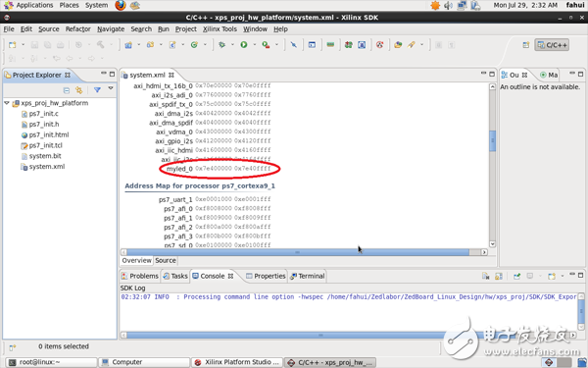Click the New C source file icon
588x368 pixels.
[x=172, y=45]
